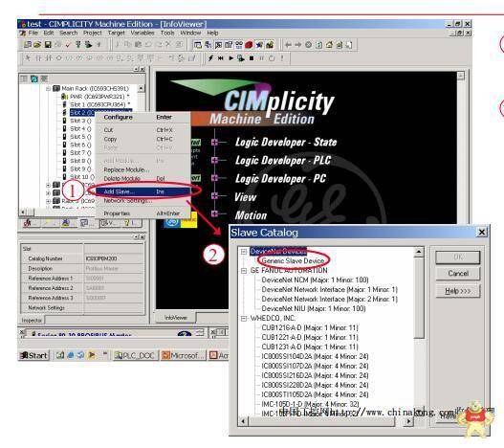Click the Back arrow in InfoViewer toolbar
This screenshot has height=448, width=504.
tap(288, 45)
